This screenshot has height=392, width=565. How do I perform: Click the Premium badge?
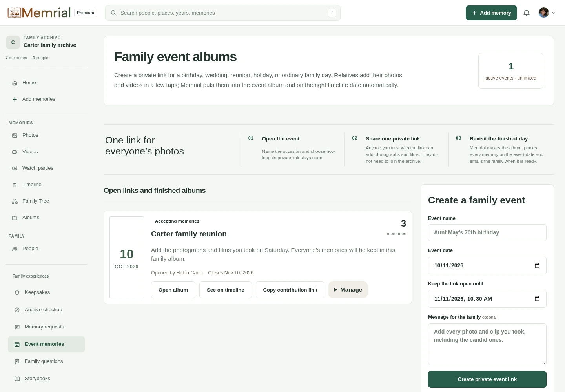point(86,13)
